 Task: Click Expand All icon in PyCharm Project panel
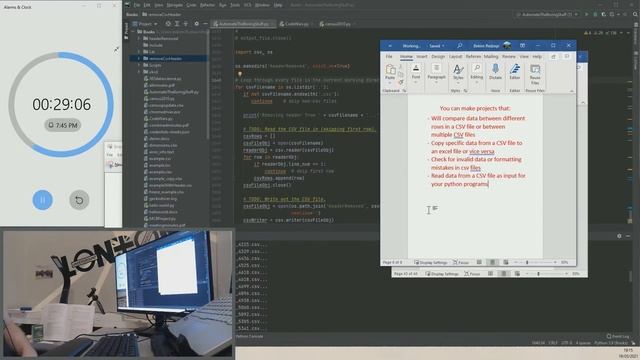(x=177, y=24)
